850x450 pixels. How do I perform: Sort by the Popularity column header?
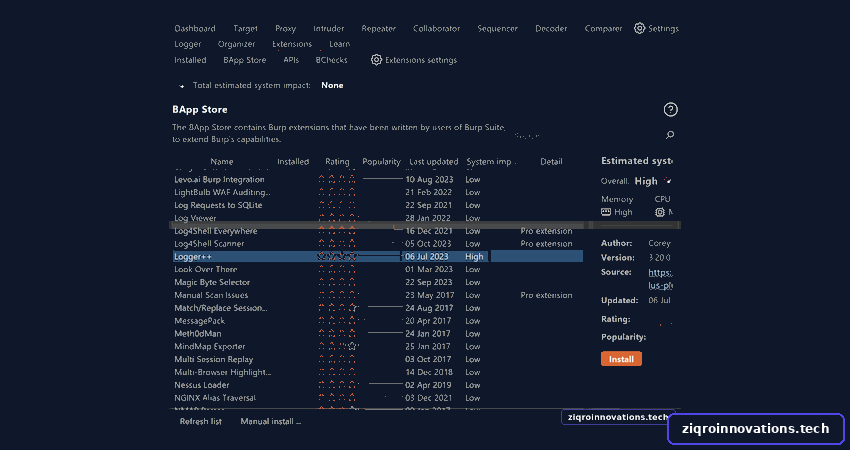[x=381, y=162]
